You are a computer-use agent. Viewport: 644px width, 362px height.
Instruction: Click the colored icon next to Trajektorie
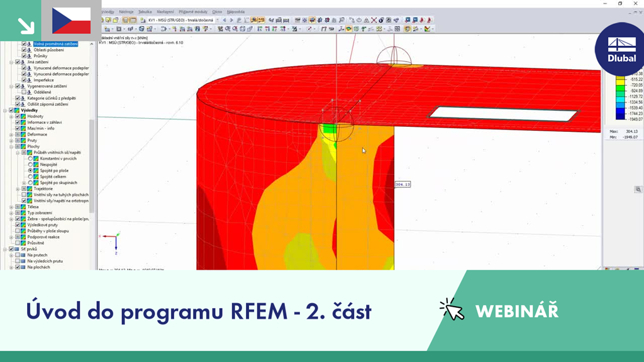pos(30,189)
